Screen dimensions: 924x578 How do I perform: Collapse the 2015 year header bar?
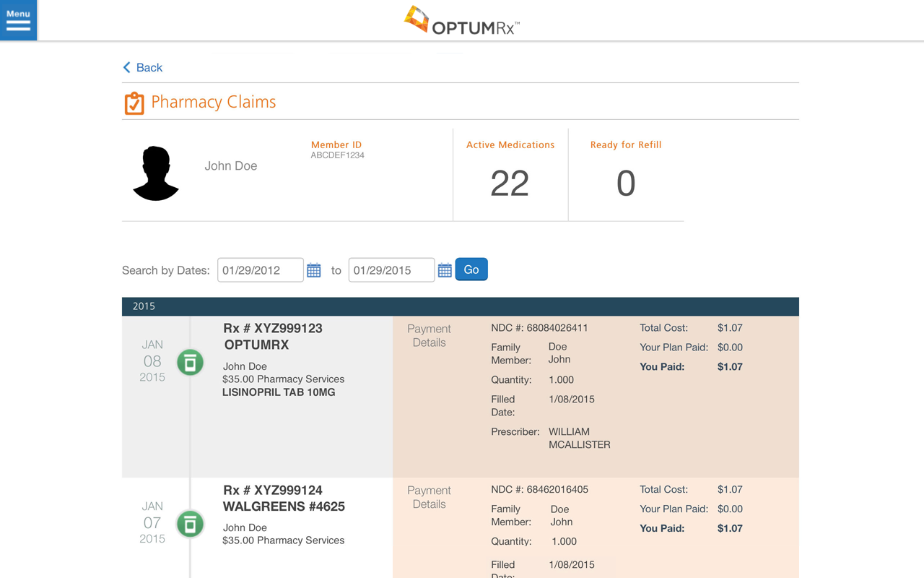(460, 306)
